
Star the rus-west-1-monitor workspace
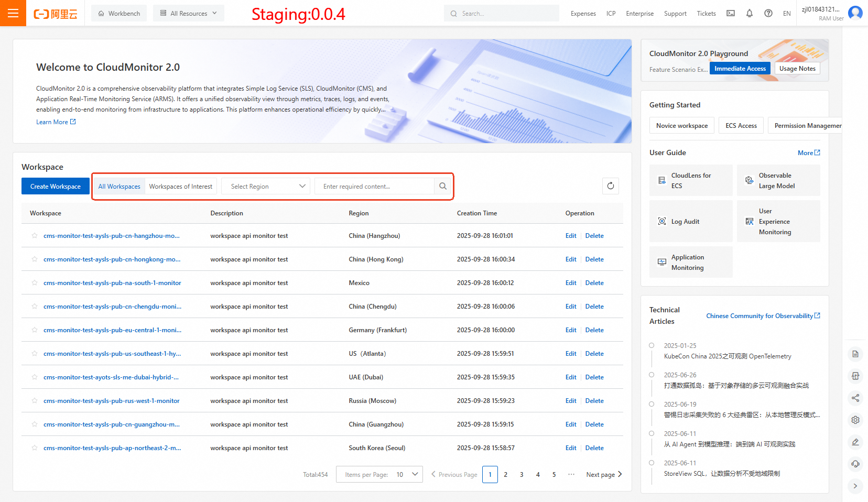35,401
